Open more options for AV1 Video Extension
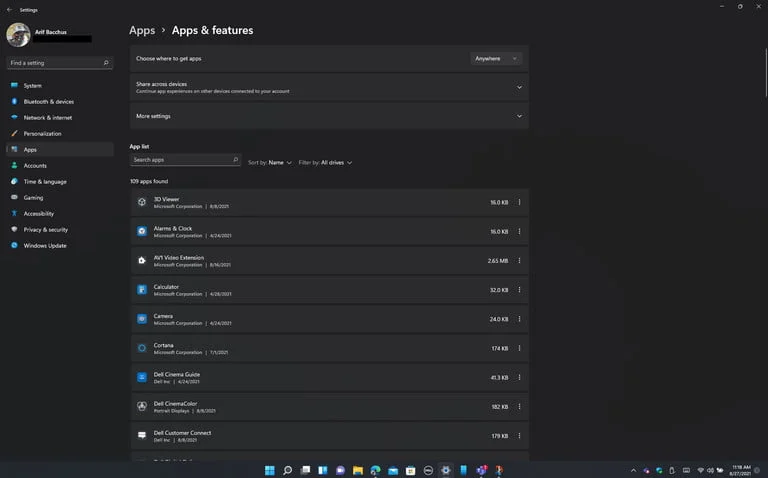This screenshot has width=768, height=478. click(519, 261)
